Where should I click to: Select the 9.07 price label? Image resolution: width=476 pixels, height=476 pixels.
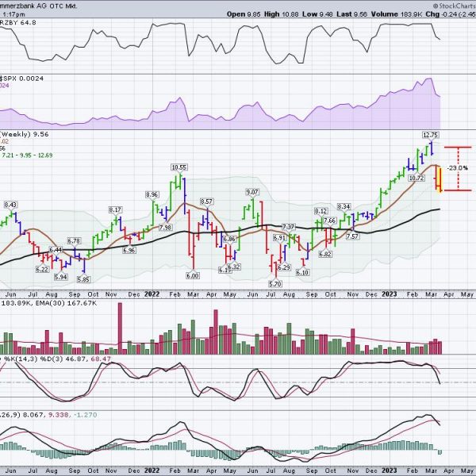(252, 192)
